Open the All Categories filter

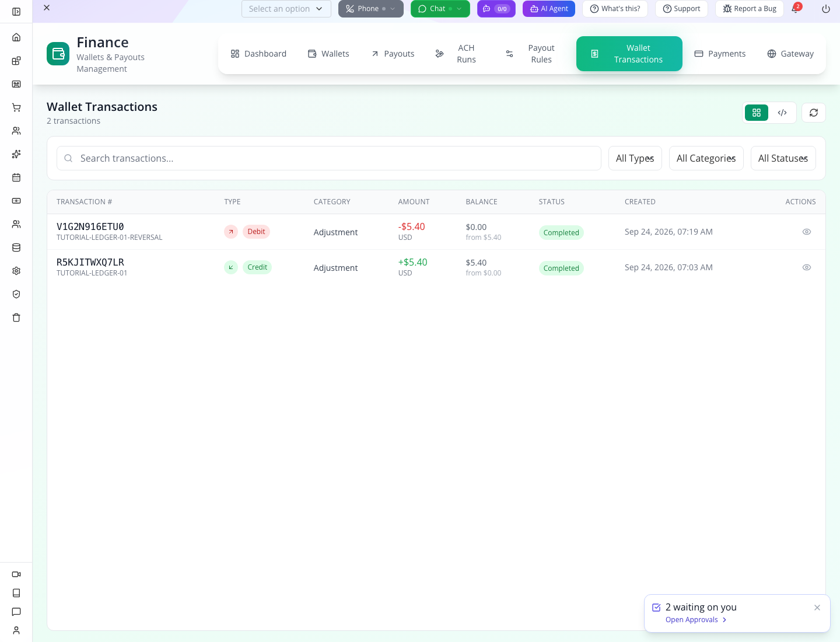coord(706,158)
